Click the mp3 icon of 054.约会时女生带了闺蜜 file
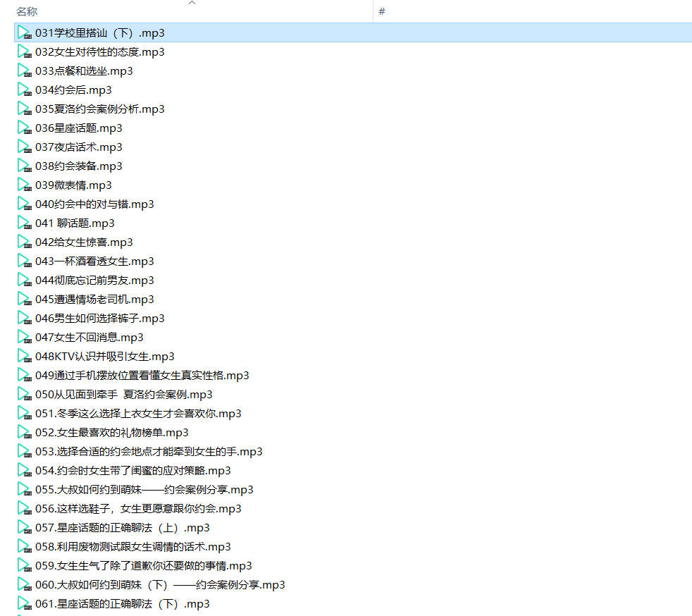The image size is (692, 616). coord(24,469)
